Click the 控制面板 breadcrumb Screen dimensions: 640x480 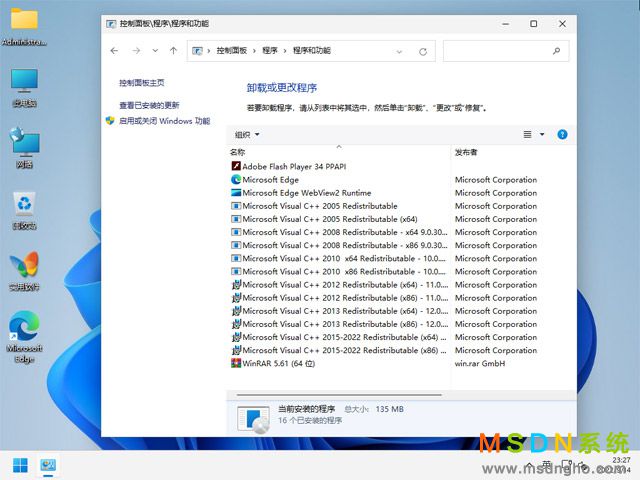(231, 51)
